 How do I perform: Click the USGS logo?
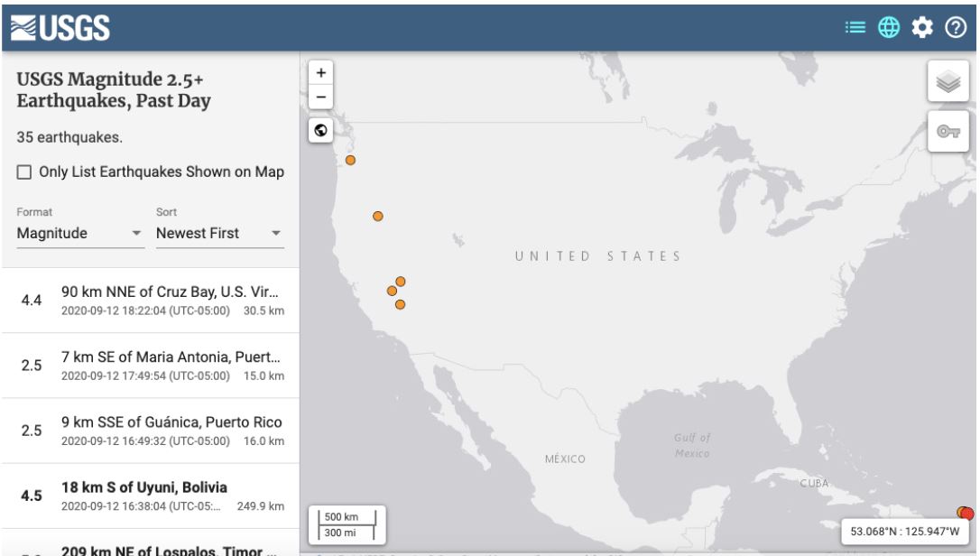pos(60,28)
